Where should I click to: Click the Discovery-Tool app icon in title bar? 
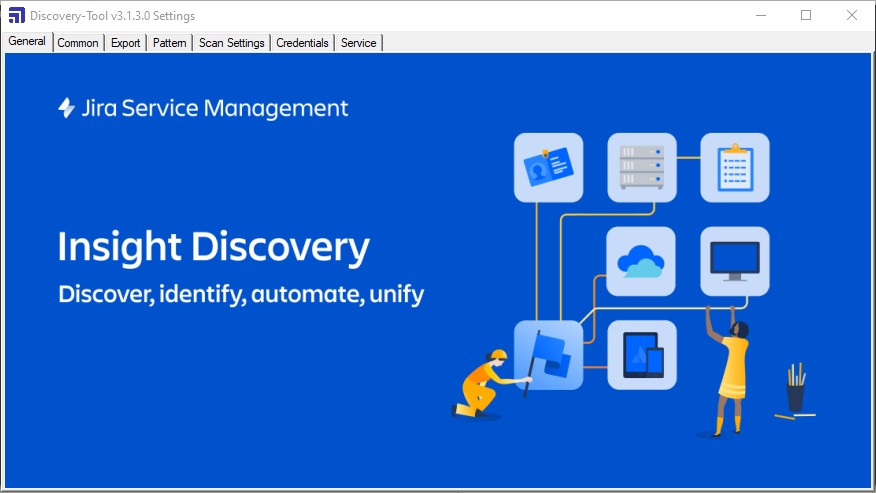coord(17,15)
